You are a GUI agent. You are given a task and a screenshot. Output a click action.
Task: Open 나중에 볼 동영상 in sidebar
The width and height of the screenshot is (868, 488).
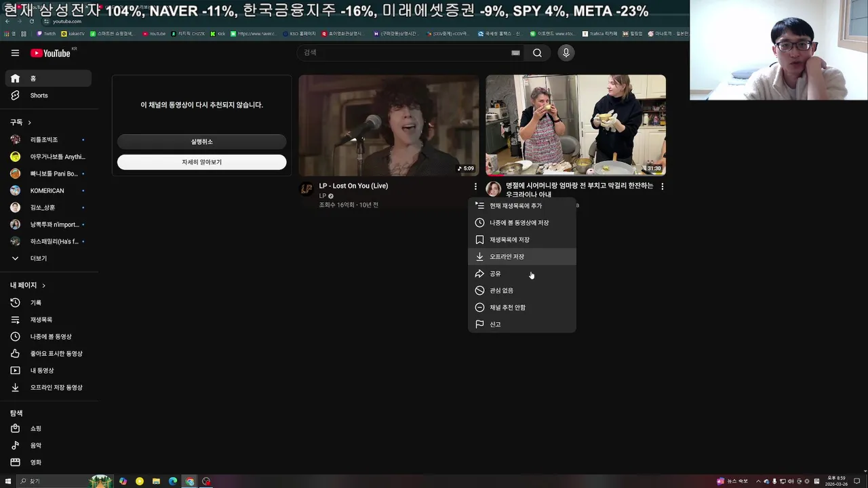coord(48,337)
